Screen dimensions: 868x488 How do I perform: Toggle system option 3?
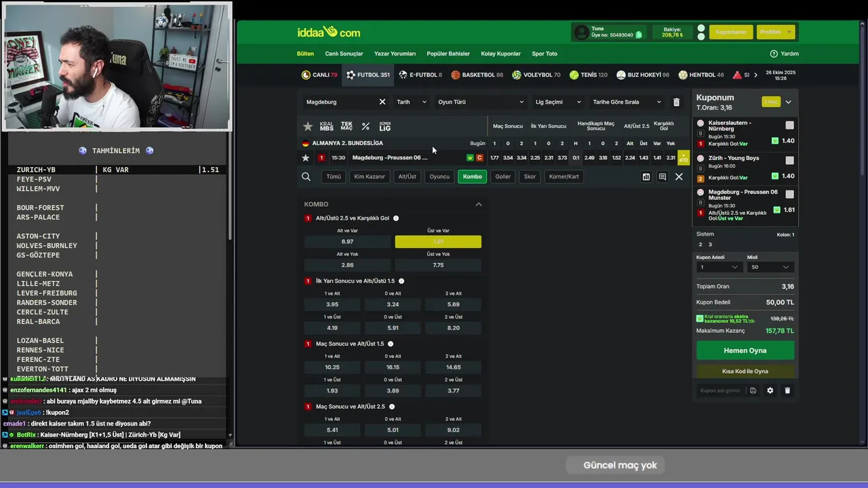tap(710, 244)
